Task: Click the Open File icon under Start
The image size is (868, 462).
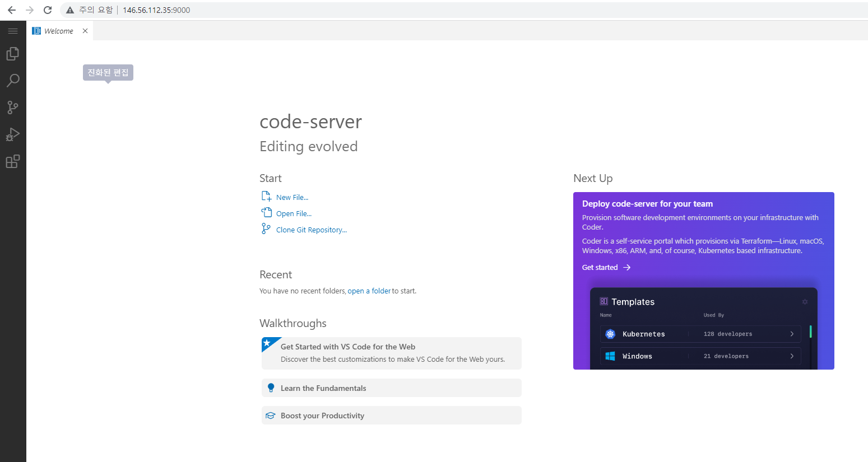Action: point(267,212)
